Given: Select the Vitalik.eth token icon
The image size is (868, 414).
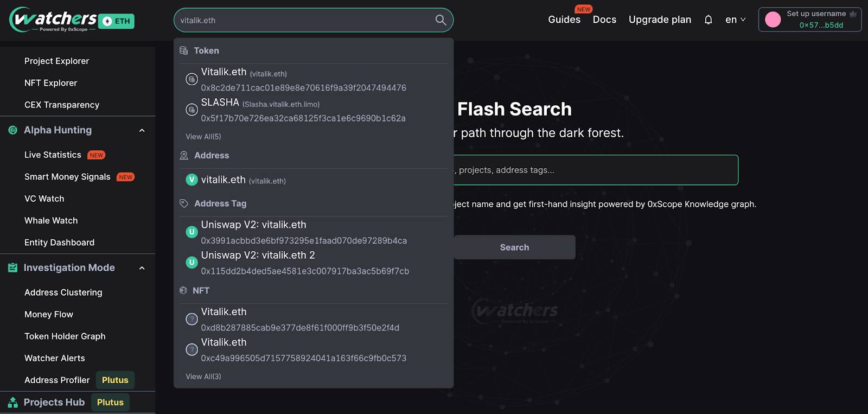Looking at the screenshot, I should tap(192, 79).
